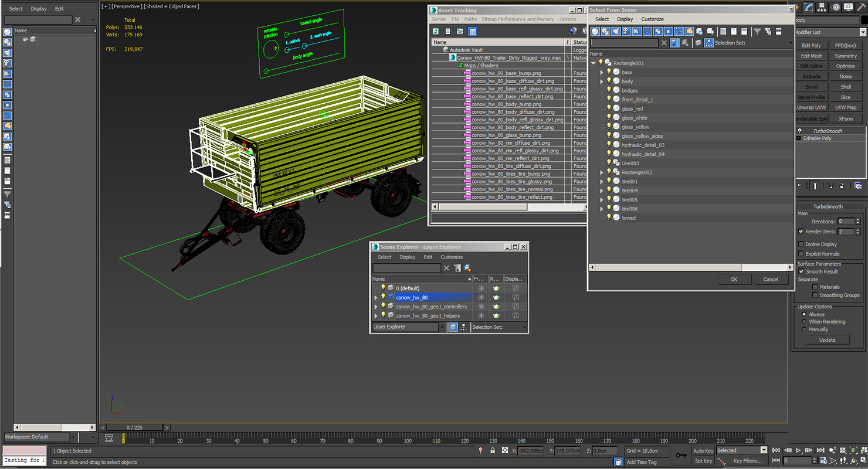Switch to Sort by Hierarchy in Select From Scene
Image resolution: width=868 pixels, height=469 pixels.
(709, 43)
